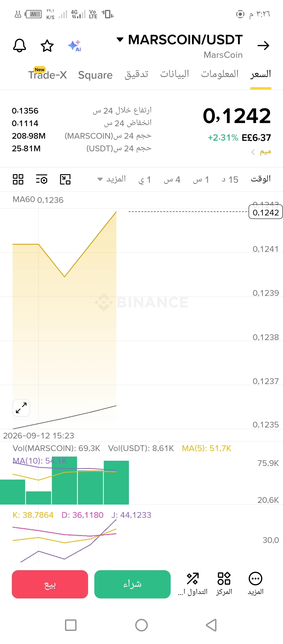
Task: Switch to the البيانات tab
Action: (175, 74)
